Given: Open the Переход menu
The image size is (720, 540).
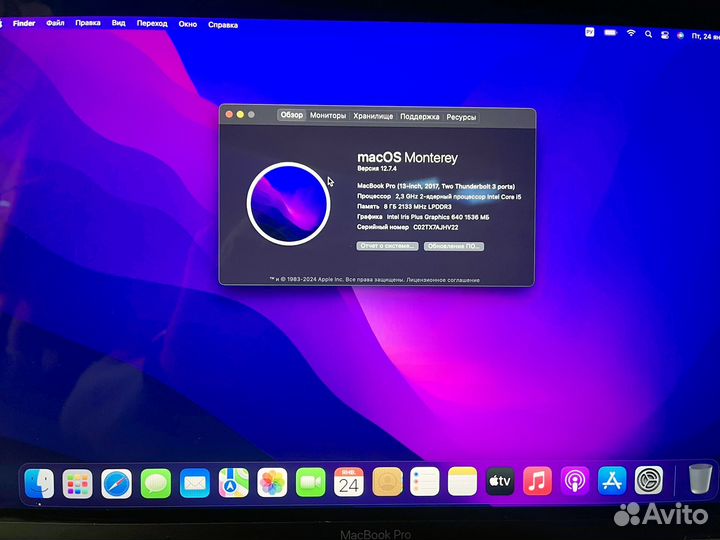Looking at the screenshot, I should [152, 23].
